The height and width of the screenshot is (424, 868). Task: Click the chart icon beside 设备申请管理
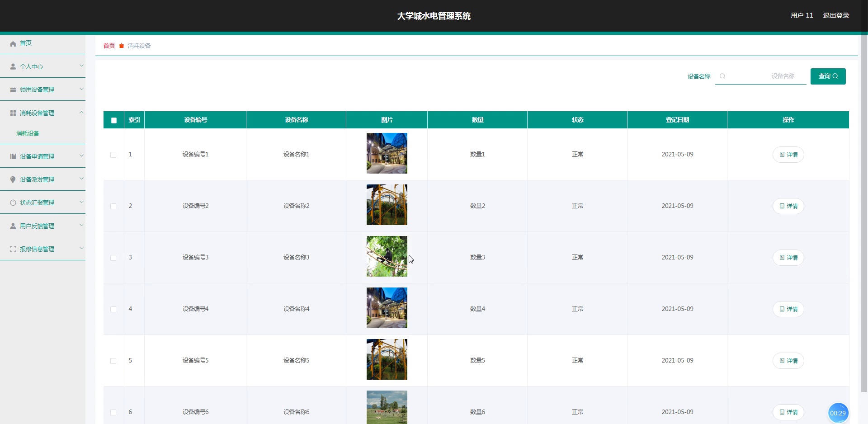[13, 156]
